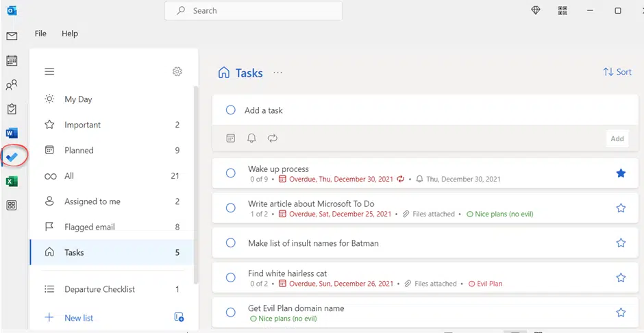Open the People contacts icon
The height and width of the screenshot is (333, 644).
tap(12, 85)
